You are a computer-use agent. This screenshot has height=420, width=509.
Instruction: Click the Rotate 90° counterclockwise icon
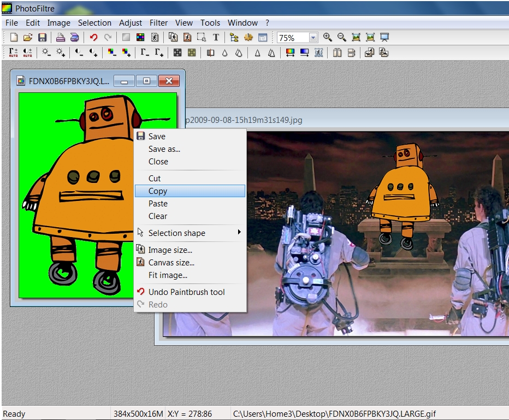(x=369, y=52)
